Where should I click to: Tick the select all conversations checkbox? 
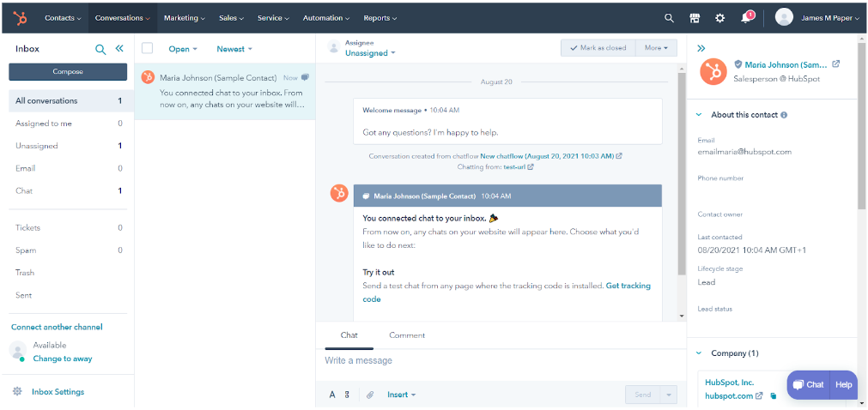point(148,48)
